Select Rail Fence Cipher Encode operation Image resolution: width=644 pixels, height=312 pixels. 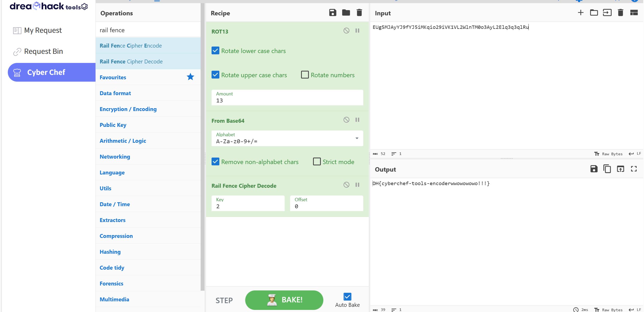pyautogui.click(x=131, y=46)
